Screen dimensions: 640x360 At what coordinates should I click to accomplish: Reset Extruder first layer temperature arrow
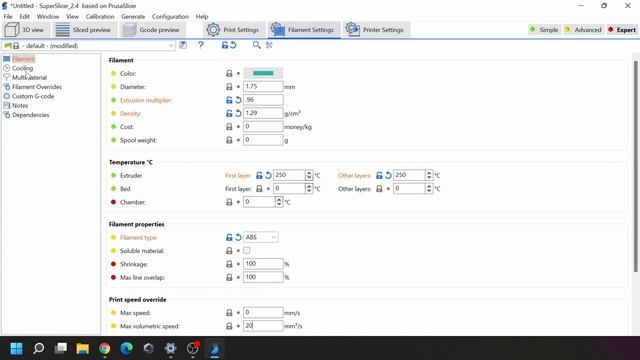pos(268,176)
